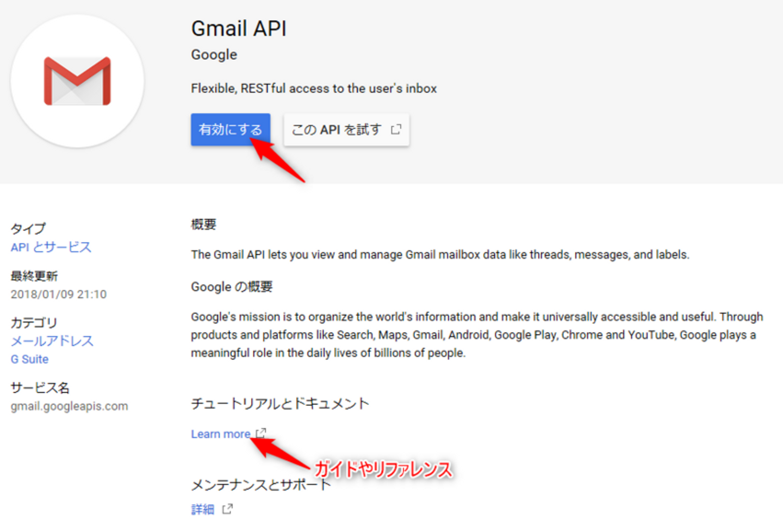Click the 概要 heading

[x=203, y=224]
